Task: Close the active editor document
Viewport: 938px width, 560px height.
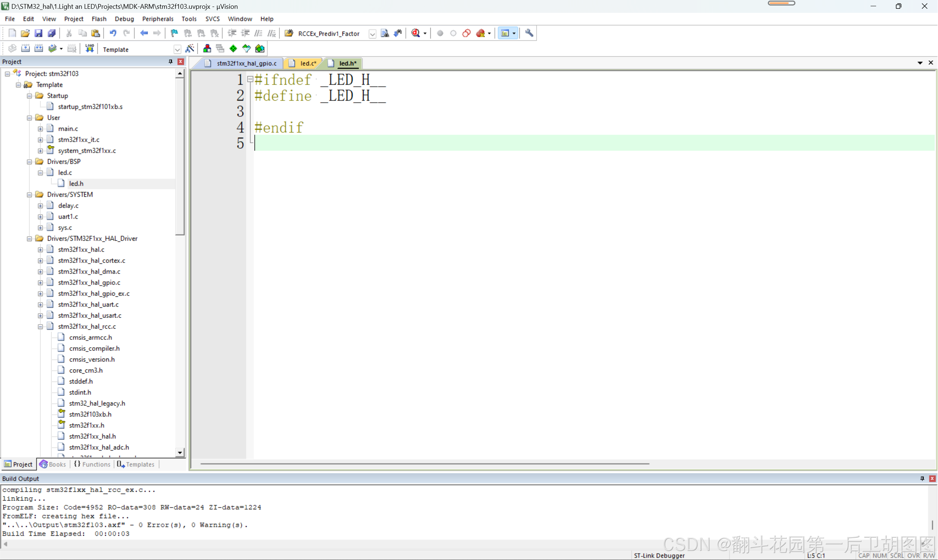Action: pos(930,63)
